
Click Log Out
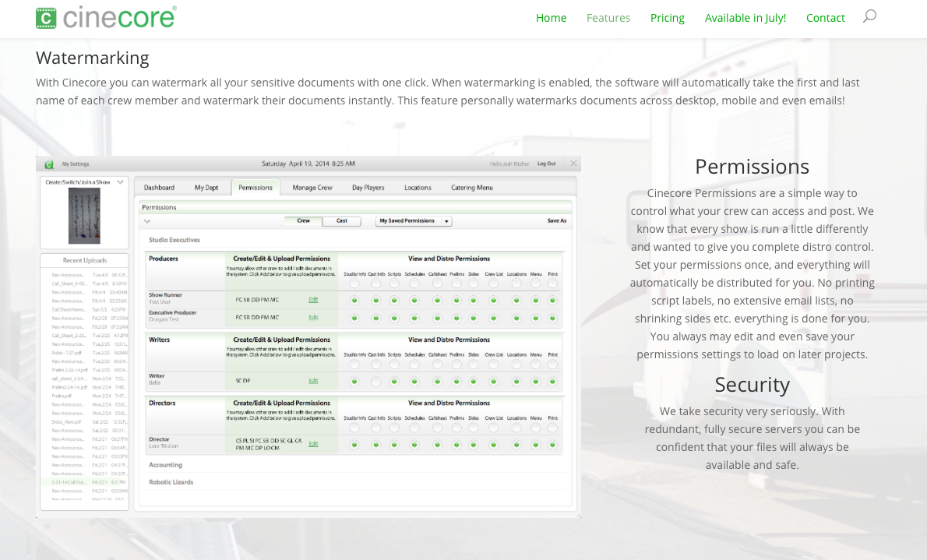(x=546, y=164)
